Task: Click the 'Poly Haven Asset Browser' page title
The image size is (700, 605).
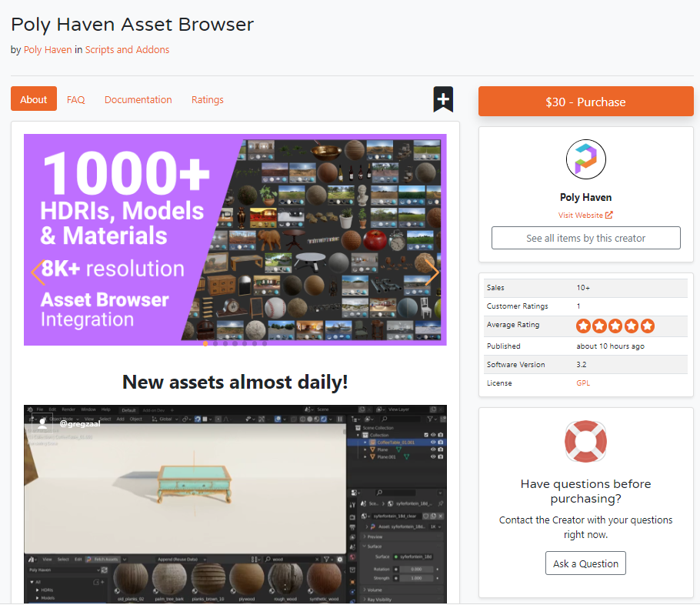Action: (x=132, y=25)
